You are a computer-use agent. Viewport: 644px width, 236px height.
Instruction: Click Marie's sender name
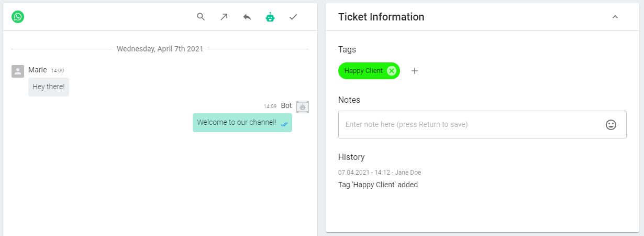[x=38, y=70]
